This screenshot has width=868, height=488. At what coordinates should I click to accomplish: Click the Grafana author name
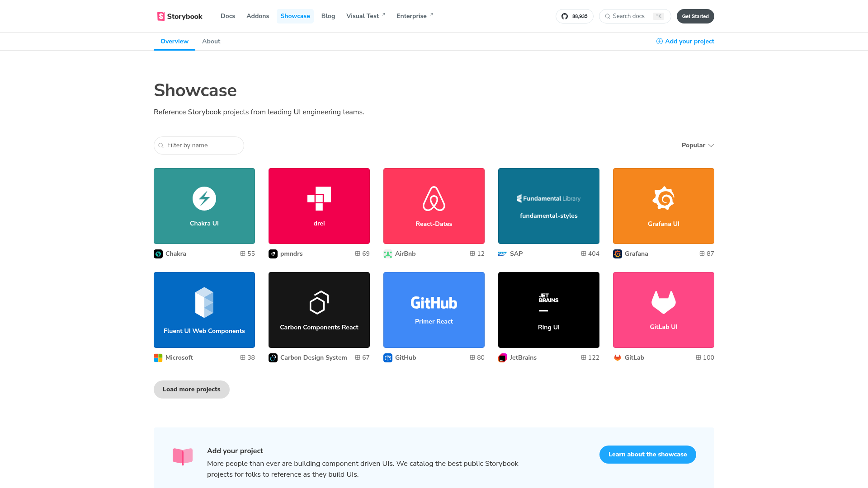point(637,254)
